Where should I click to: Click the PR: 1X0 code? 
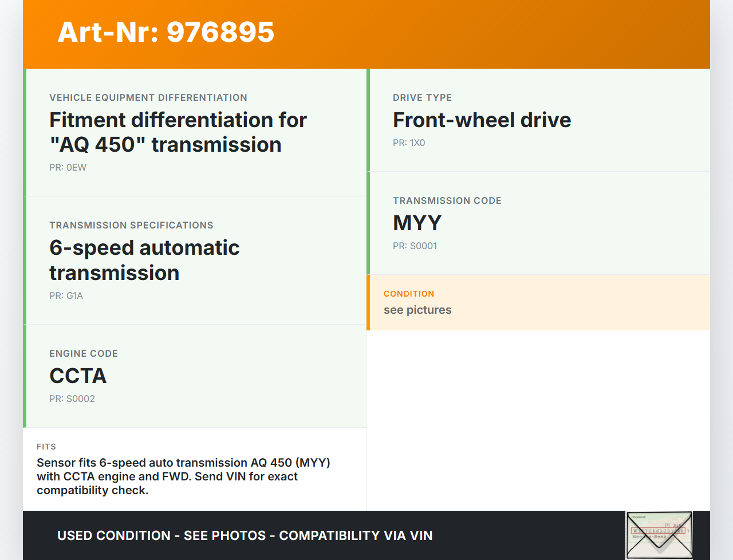point(409,143)
